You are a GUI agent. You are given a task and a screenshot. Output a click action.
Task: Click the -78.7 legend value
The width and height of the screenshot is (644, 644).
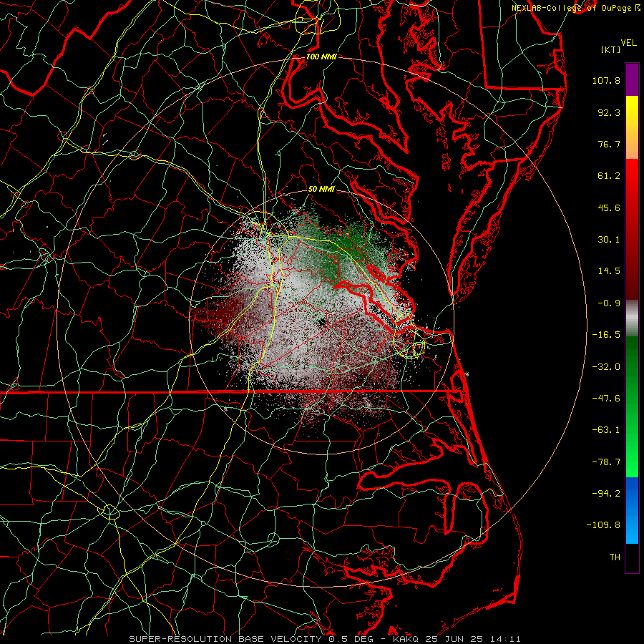(606, 462)
